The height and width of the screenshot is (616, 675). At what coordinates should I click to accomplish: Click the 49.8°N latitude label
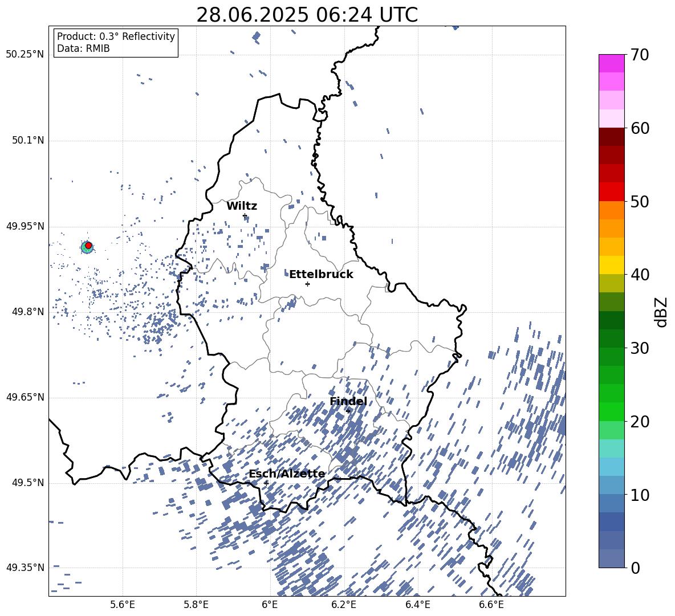pyautogui.click(x=27, y=312)
